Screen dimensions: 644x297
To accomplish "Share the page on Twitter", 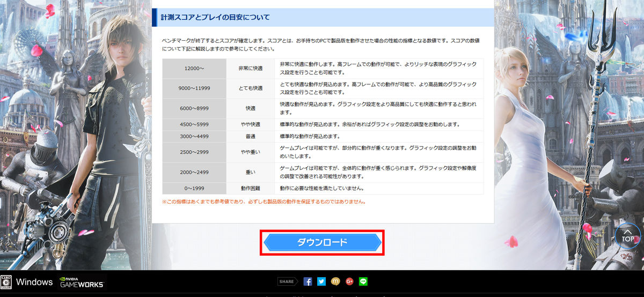I will point(321,281).
